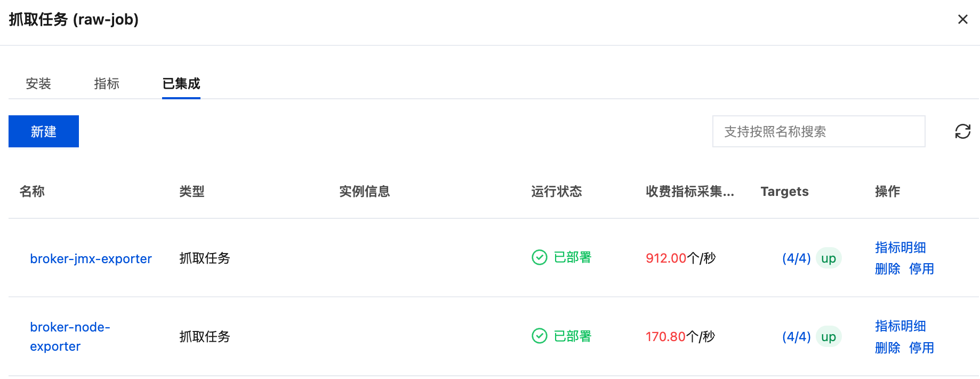Click the up badge for broker-node-exporter

[x=828, y=337]
